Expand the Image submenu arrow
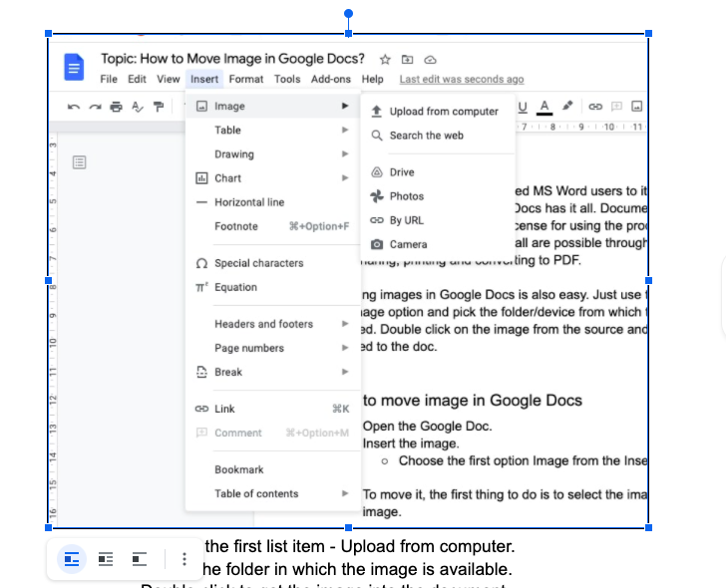Viewport: 726px width, 588px height. pyautogui.click(x=345, y=106)
